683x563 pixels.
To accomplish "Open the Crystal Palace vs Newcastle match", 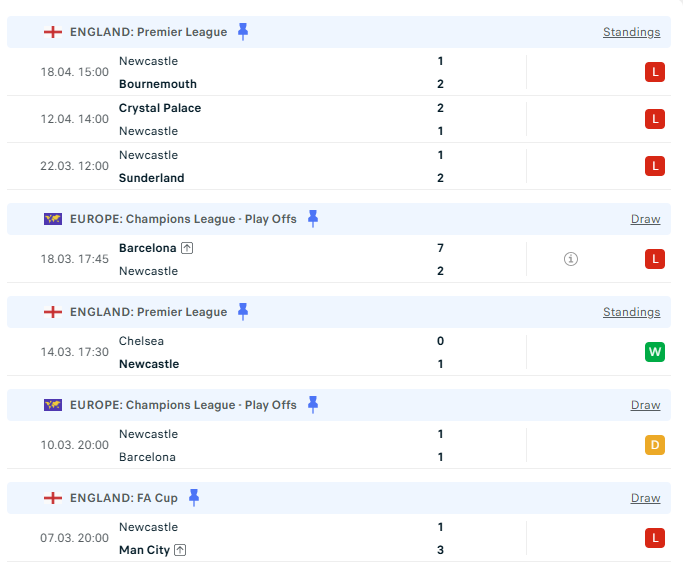I will [x=280, y=119].
